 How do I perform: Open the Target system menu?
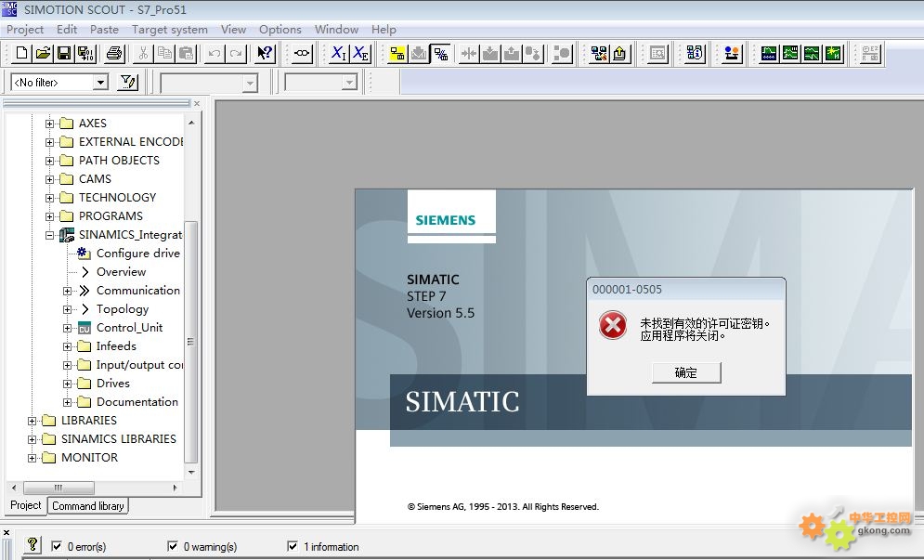[x=170, y=30]
